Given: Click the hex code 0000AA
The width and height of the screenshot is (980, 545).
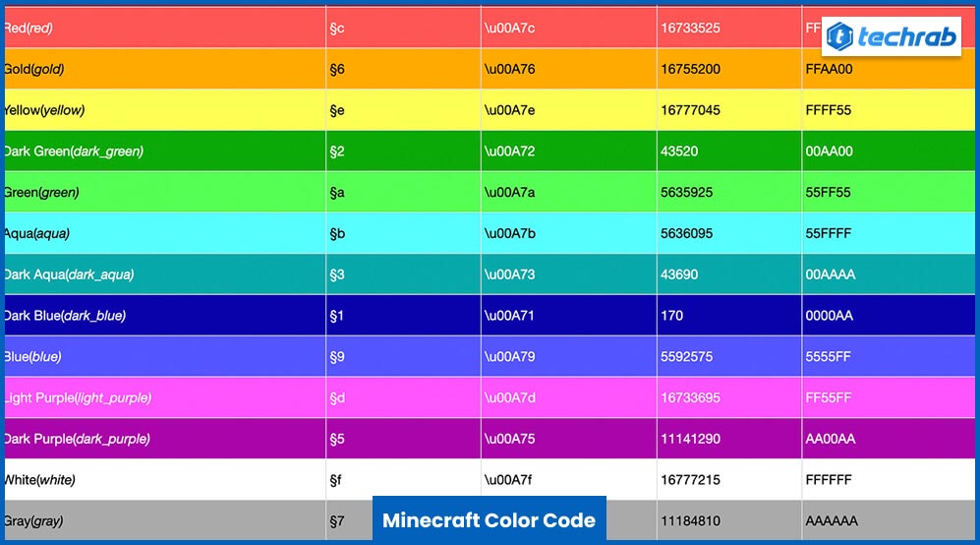Looking at the screenshot, I should point(829,316).
